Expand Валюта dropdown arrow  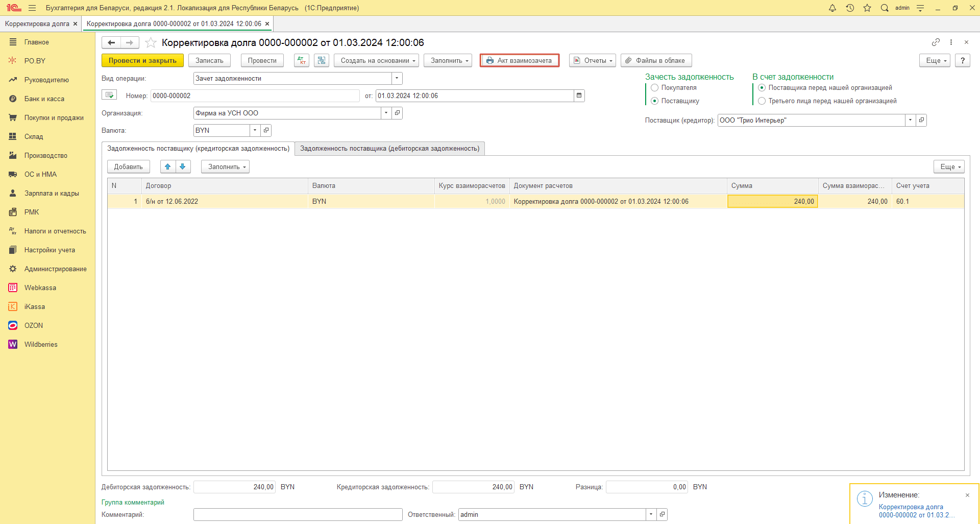click(255, 130)
